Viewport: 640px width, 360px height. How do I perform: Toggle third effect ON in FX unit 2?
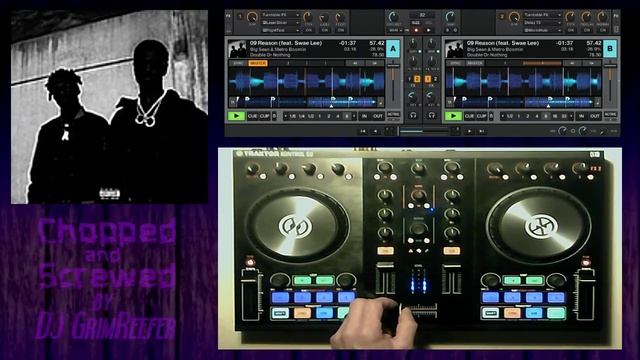pos(602,30)
